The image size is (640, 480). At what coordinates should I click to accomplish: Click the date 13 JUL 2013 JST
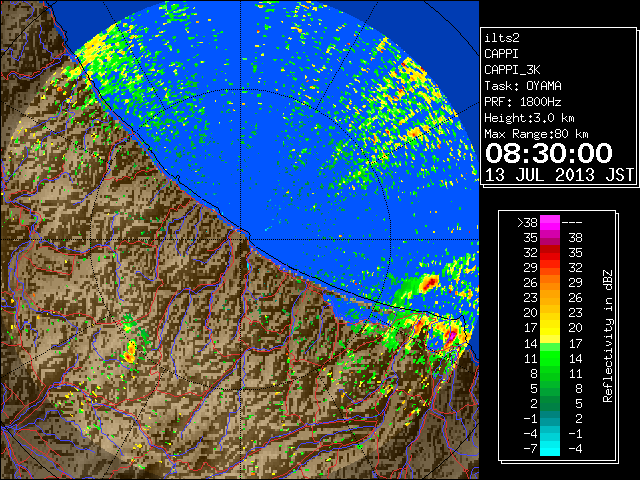559,175
